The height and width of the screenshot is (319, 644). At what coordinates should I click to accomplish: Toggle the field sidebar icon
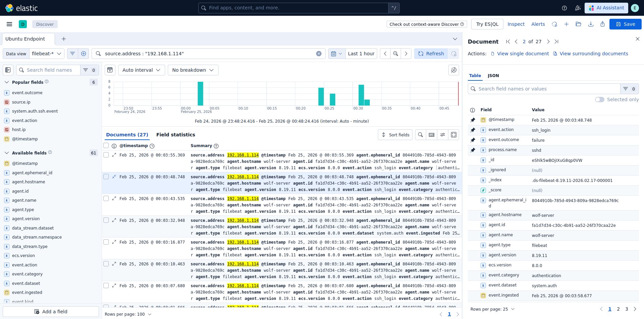click(8, 70)
